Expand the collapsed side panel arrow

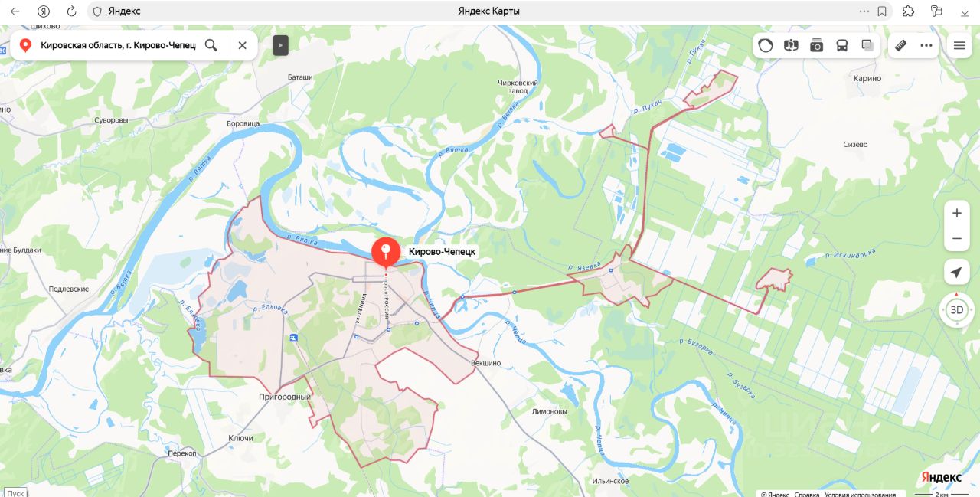click(x=280, y=45)
